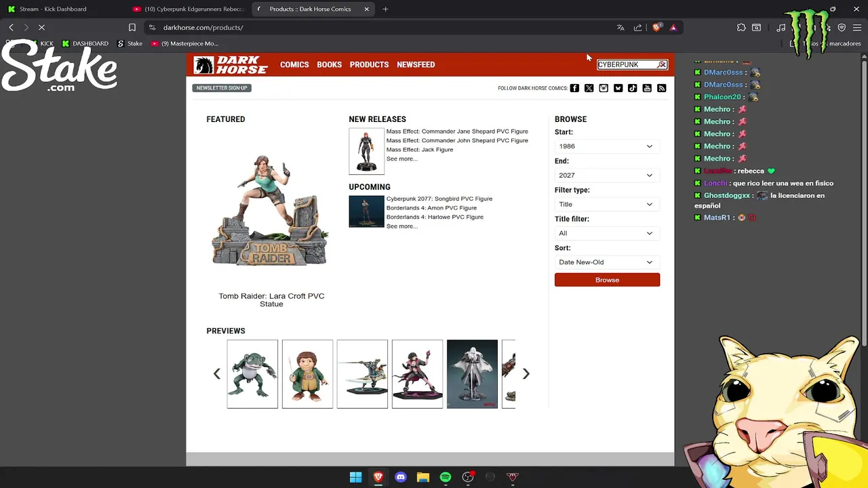Image resolution: width=868 pixels, height=488 pixels.
Task: Open the frog figure preview thumbnail
Action: pos(252,374)
